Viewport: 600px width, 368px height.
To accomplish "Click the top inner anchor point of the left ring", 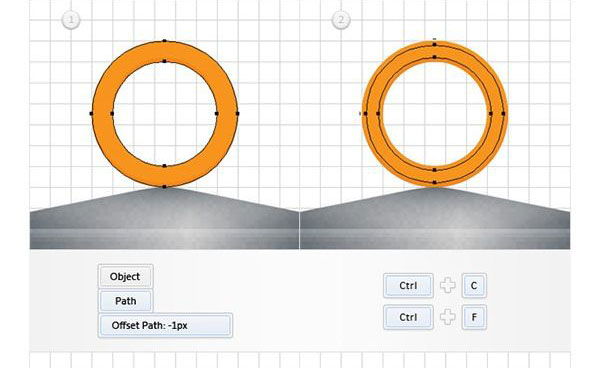I will pos(165,61).
